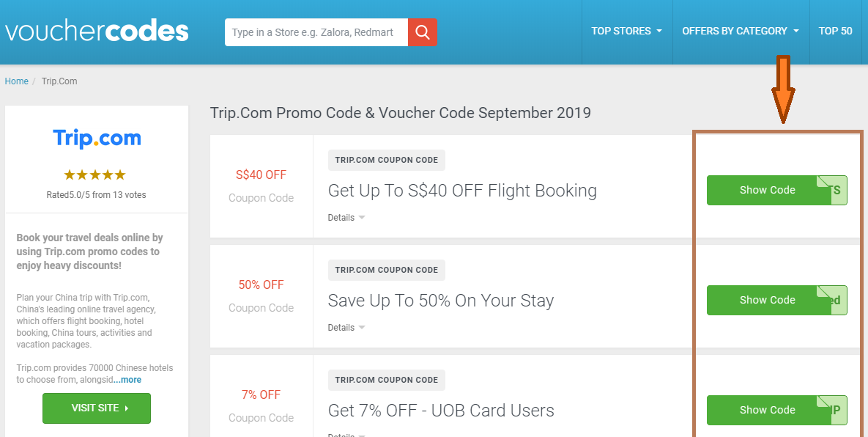This screenshot has height=437, width=868.
Task: Expand Details under Save Up To 50% offer
Action: (346, 328)
